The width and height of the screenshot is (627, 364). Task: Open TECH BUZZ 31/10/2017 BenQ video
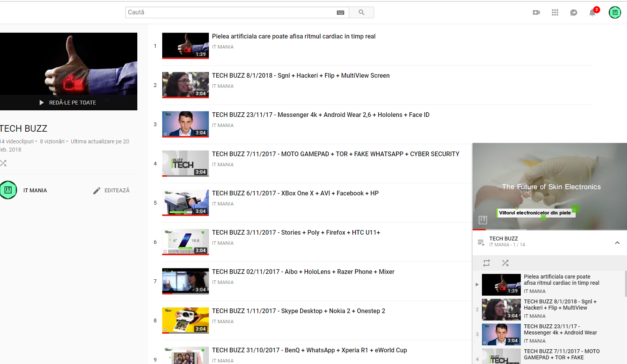pyautogui.click(x=309, y=350)
